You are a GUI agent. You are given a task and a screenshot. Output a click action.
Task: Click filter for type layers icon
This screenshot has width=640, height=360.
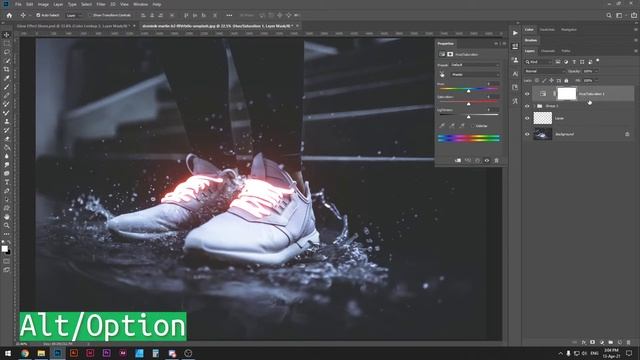[574, 62]
